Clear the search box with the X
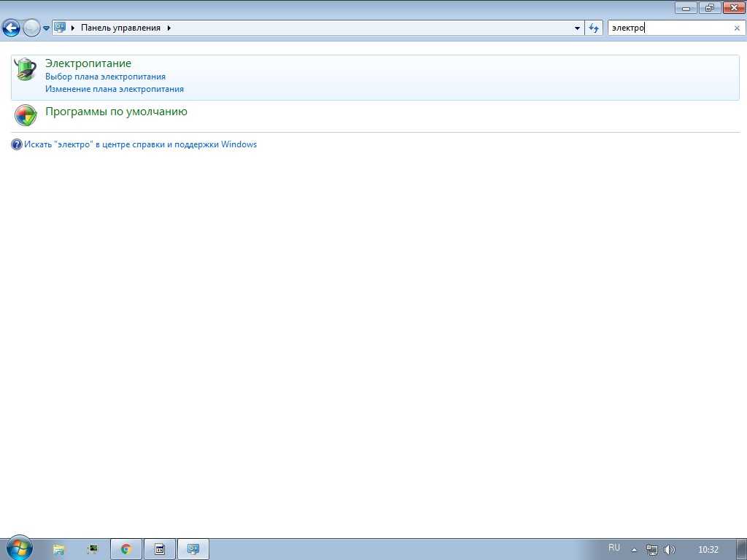The width and height of the screenshot is (747, 560). coord(737,28)
